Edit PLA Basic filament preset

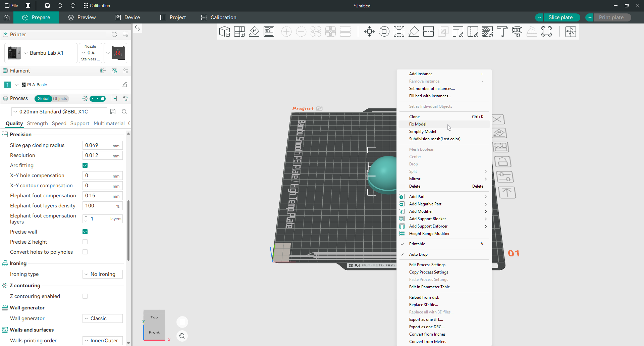coord(124,85)
